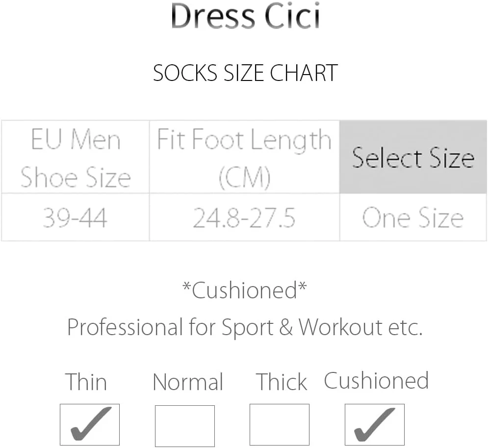This screenshot has height=448, width=488.
Task: Click the gray Select Size header cell
Action: pos(413,158)
